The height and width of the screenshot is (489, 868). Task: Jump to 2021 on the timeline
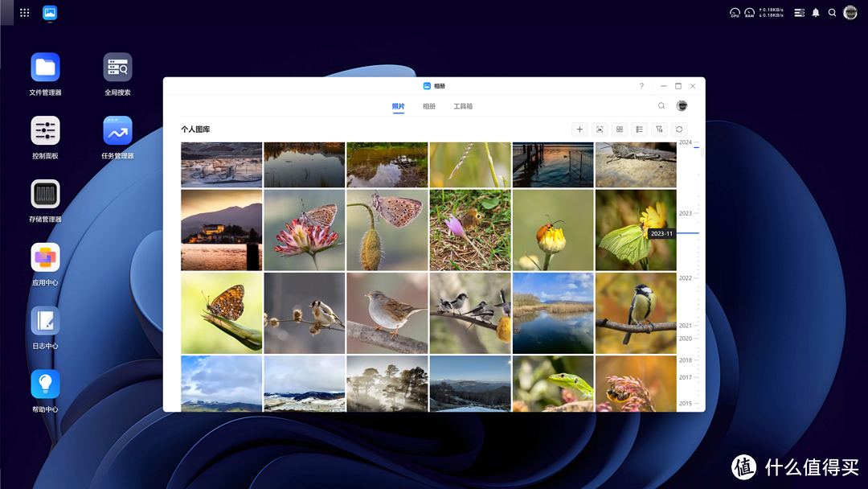pos(686,326)
